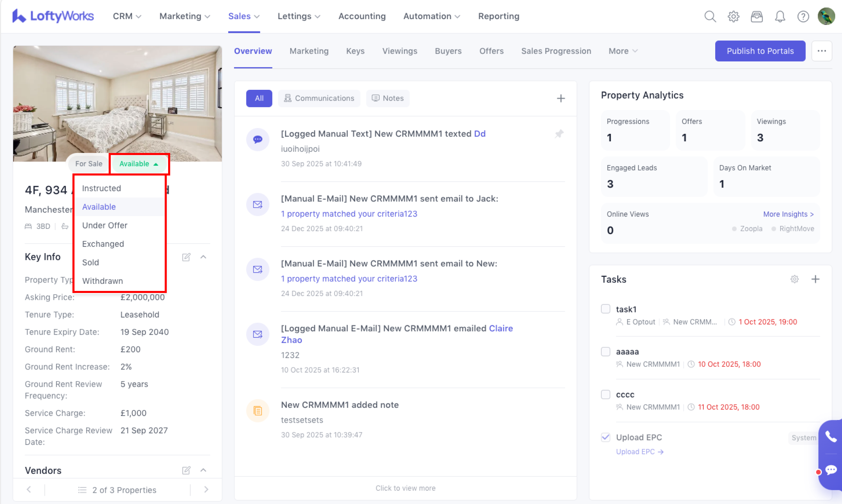Open the search magnifier icon

pyautogui.click(x=710, y=16)
